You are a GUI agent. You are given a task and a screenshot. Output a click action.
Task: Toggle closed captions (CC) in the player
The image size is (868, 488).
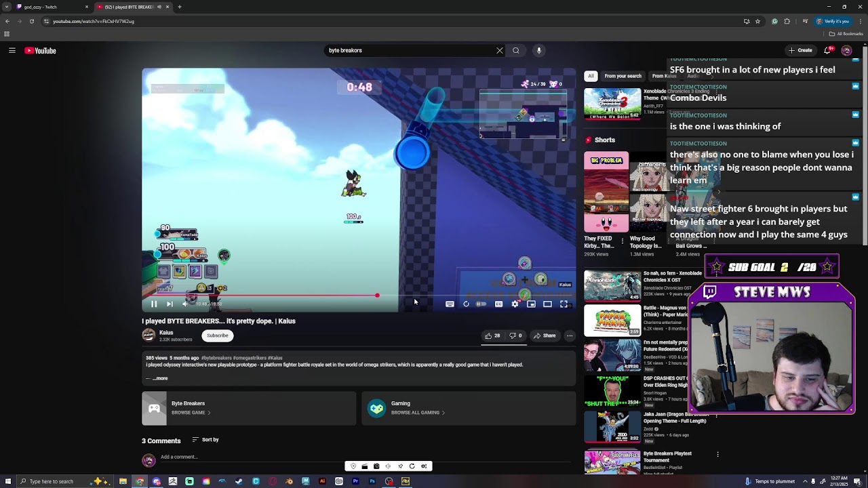[x=498, y=304]
